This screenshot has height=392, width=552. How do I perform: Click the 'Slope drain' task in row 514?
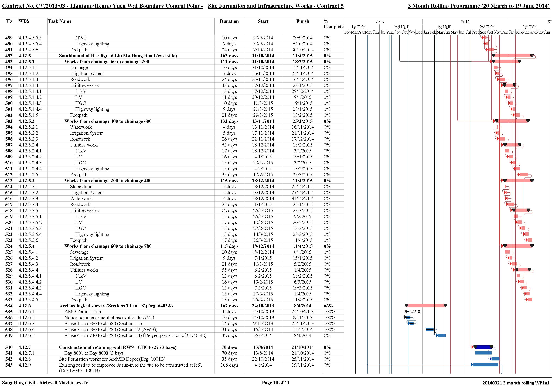pos(81,187)
